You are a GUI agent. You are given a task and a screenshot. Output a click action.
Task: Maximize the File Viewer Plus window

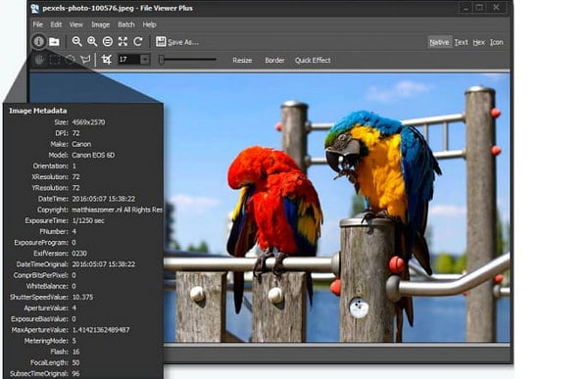click(479, 8)
